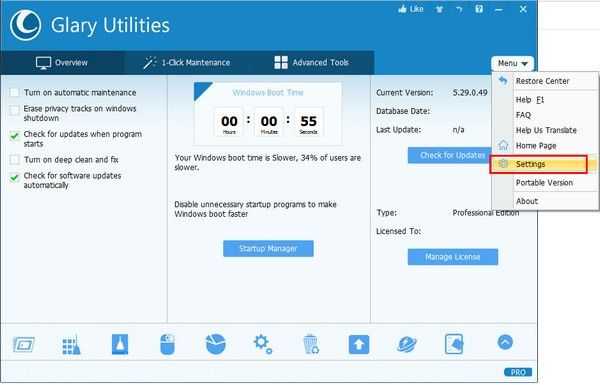600x385 pixels.
Task: Open the 1-Click Maintenance tab
Action: click(187, 62)
